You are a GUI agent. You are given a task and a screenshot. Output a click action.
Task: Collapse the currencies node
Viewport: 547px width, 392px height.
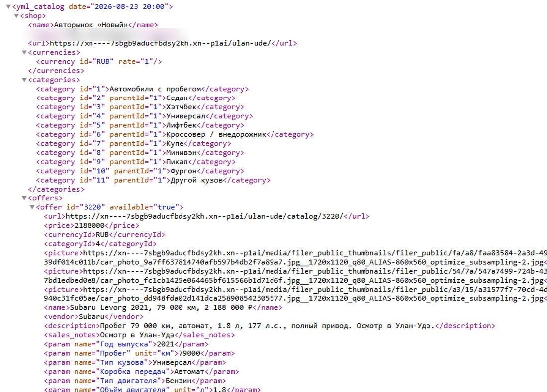click(x=24, y=52)
